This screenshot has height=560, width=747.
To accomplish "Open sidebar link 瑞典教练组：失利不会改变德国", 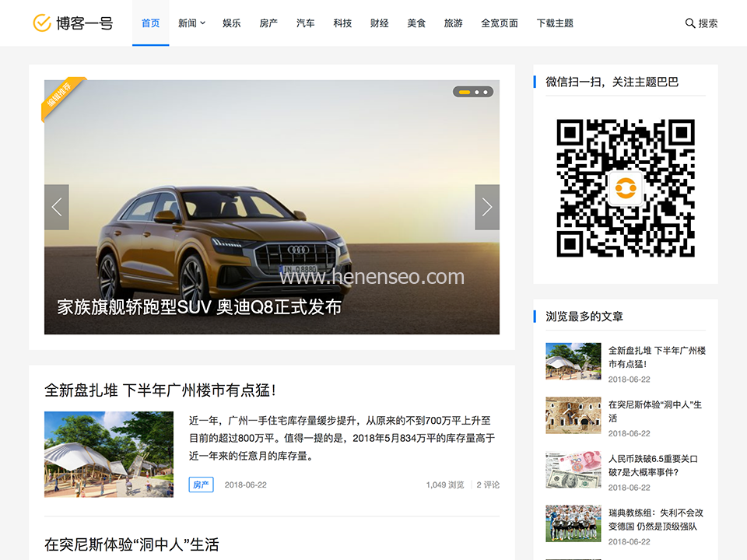I will coord(656,520).
